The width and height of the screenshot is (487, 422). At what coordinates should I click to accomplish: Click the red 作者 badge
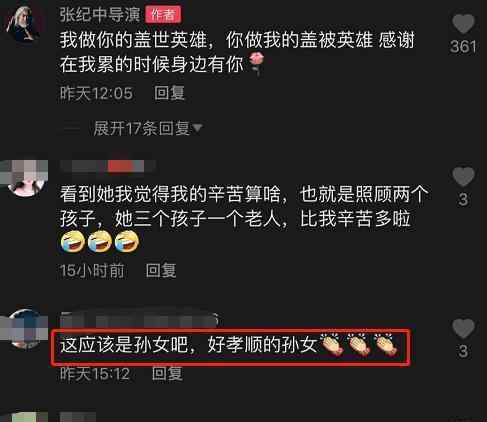(163, 15)
